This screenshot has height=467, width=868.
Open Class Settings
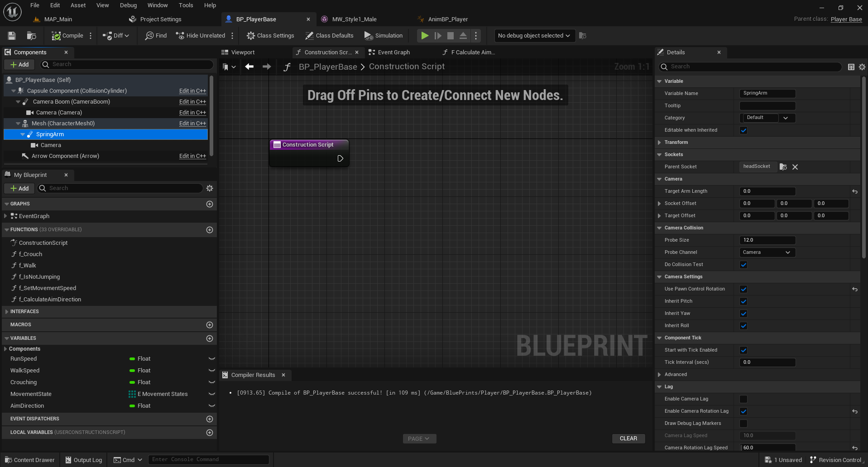(x=270, y=36)
